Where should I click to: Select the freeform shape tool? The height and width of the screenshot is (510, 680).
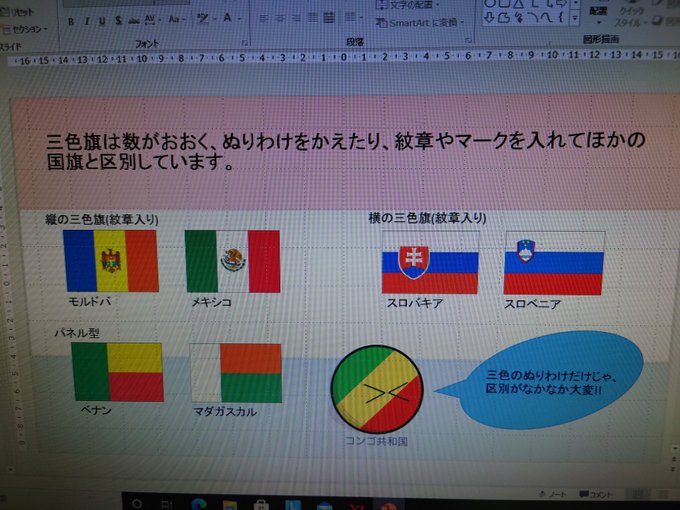pyautogui.click(x=503, y=18)
